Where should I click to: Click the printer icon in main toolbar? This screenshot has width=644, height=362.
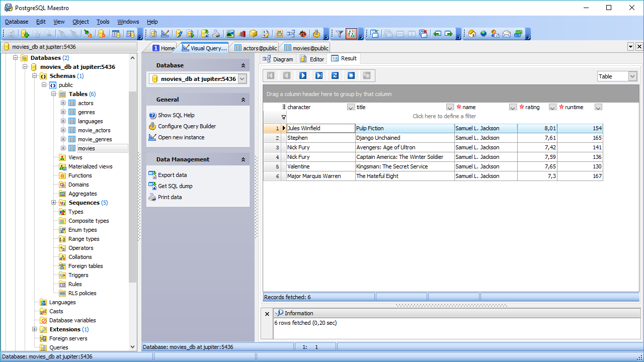point(216,34)
